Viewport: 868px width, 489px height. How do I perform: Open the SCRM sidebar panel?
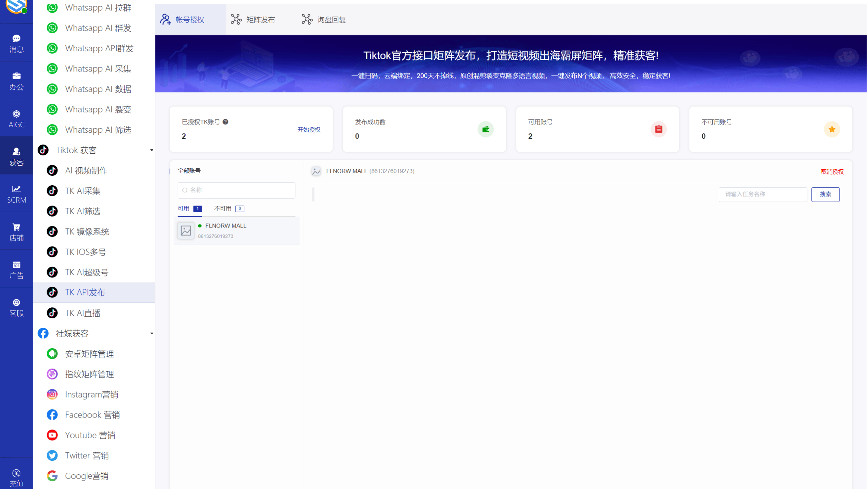click(16, 194)
